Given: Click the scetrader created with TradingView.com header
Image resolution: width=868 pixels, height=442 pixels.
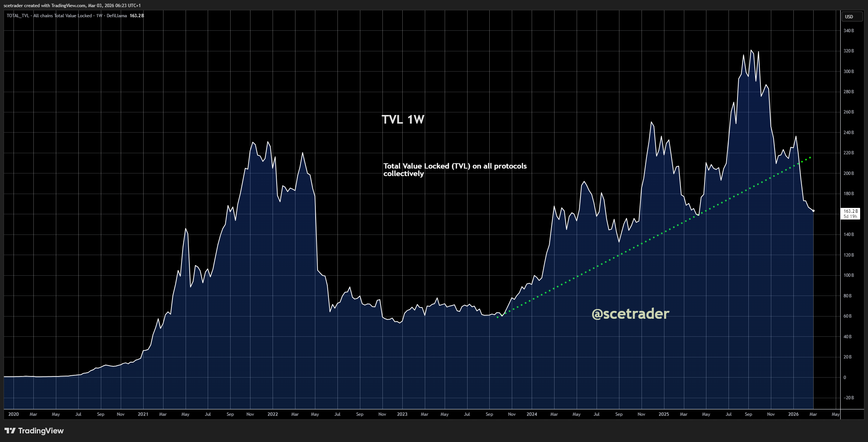Looking at the screenshot, I should coord(72,5).
